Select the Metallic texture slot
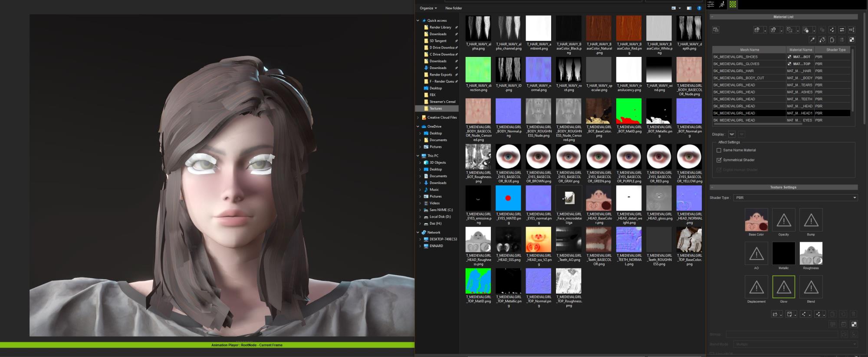The height and width of the screenshot is (357, 868). [783, 253]
